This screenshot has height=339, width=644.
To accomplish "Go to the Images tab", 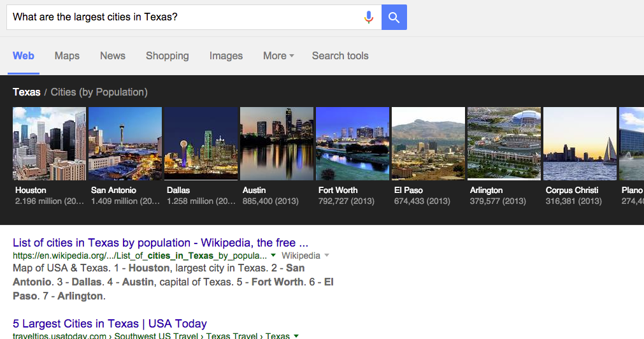I will [x=226, y=56].
